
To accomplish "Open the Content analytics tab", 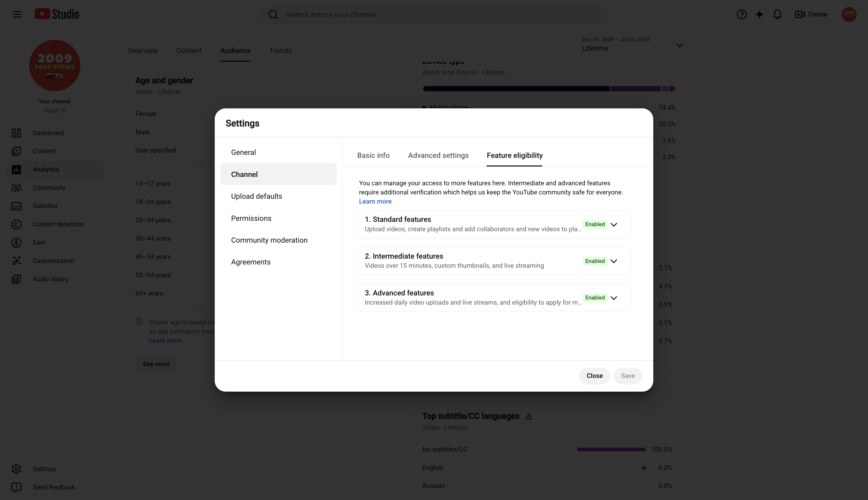I will click(x=189, y=51).
